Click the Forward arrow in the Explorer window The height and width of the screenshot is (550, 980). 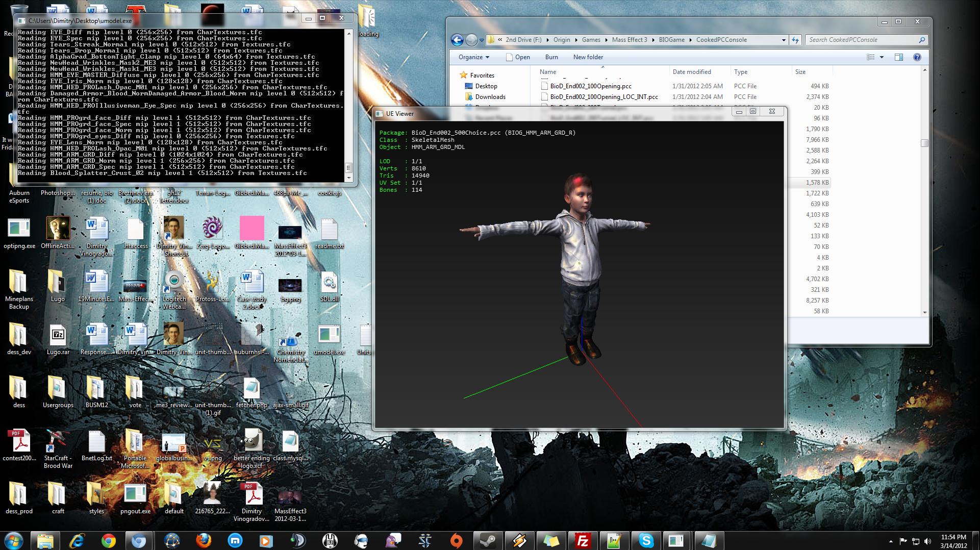(472, 40)
